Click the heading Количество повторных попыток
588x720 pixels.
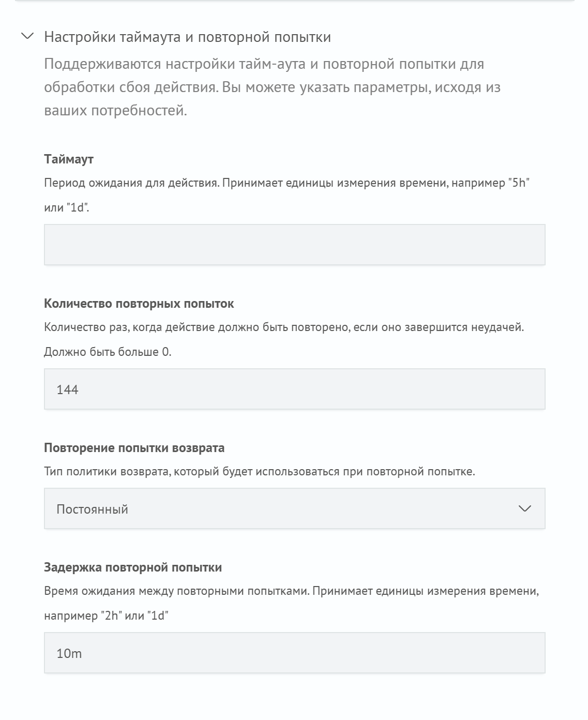click(140, 303)
